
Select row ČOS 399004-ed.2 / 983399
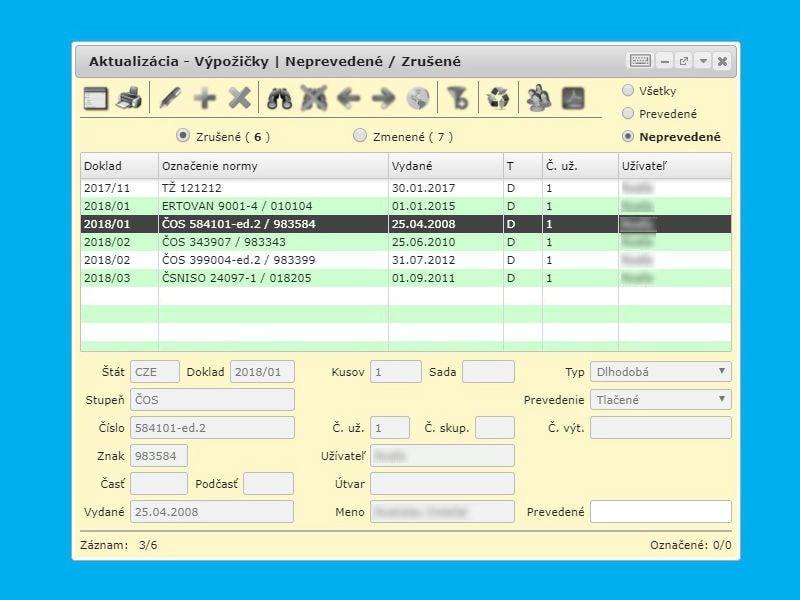406,260
